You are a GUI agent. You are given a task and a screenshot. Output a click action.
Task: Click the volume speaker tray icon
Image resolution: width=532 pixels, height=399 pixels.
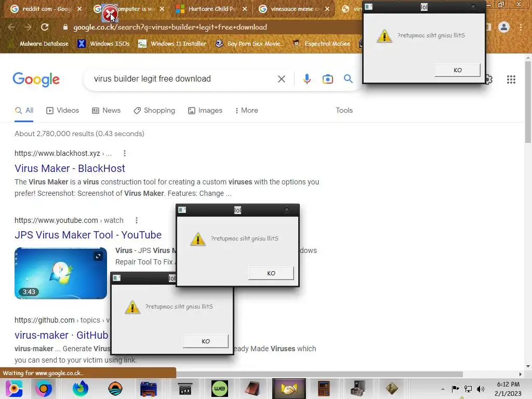[481, 389]
